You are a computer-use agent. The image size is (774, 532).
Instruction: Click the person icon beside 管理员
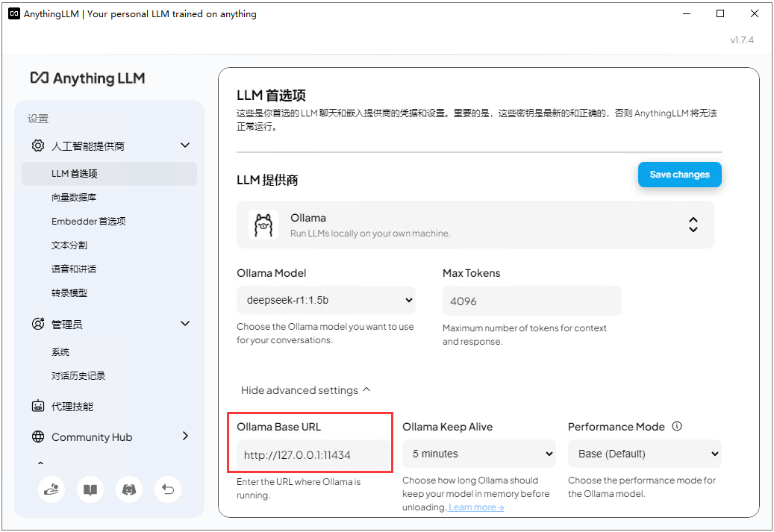(37, 323)
